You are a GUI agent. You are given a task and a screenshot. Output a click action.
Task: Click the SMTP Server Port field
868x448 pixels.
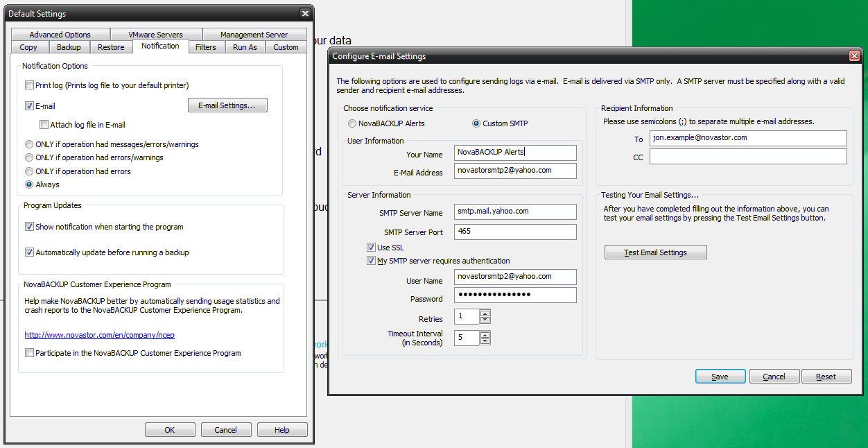[515, 232]
